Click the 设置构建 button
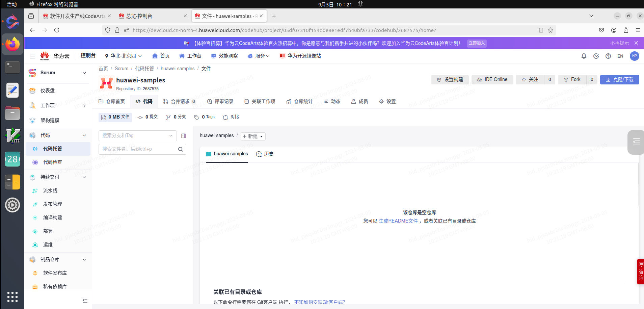This screenshot has height=309, width=644. (450, 80)
